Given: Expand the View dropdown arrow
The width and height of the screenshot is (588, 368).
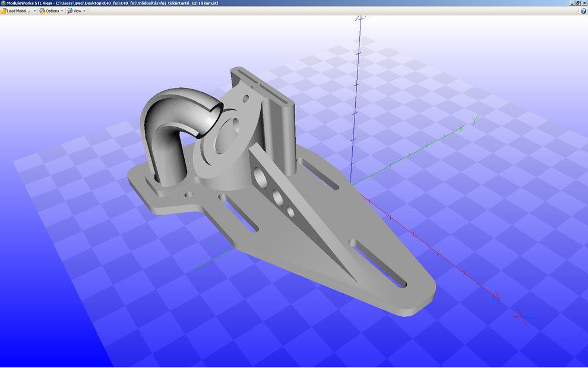Looking at the screenshot, I should pos(84,11).
